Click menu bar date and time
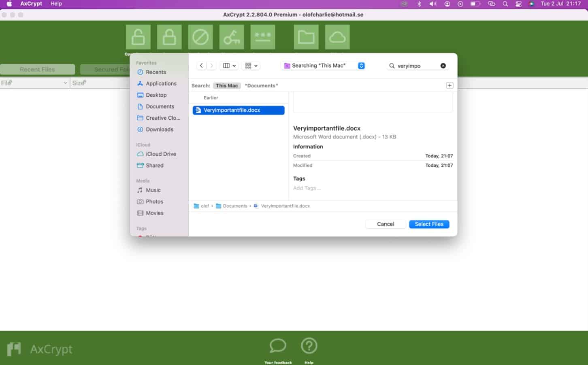Screen dimensions: 588x365 click(x=561, y=4)
